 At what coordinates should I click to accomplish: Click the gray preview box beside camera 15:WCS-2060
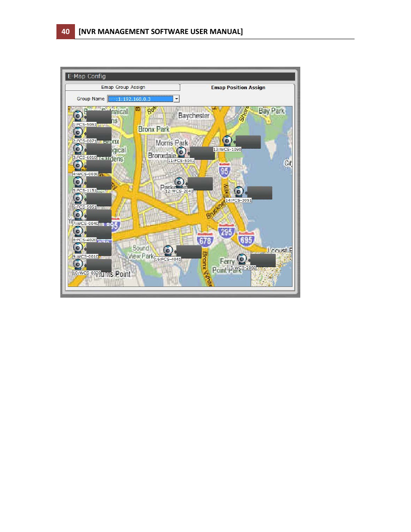click(x=263, y=260)
